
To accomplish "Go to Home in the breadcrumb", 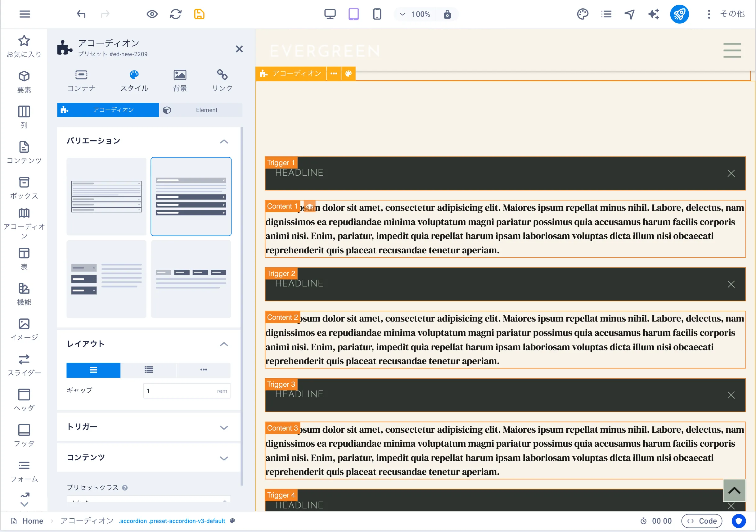I will [33, 521].
